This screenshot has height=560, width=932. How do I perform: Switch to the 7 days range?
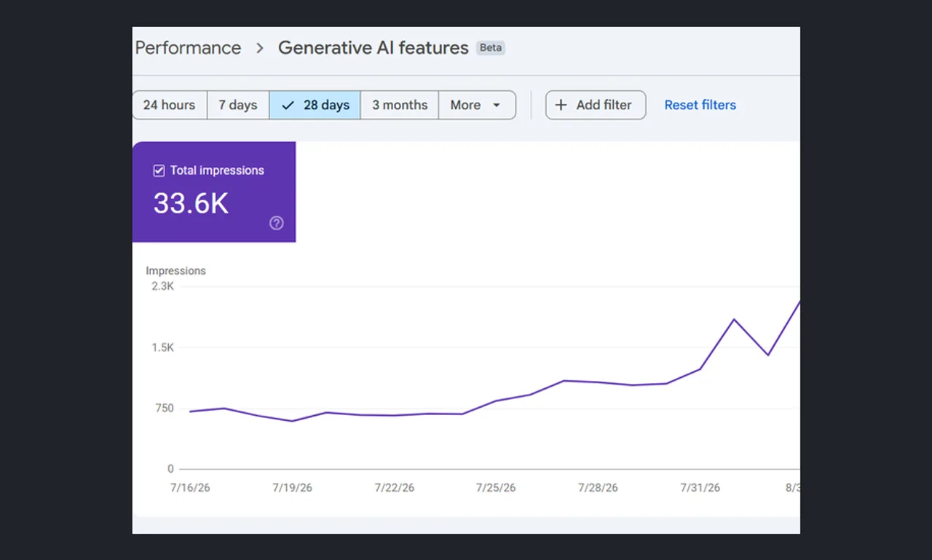click(238, 105)
